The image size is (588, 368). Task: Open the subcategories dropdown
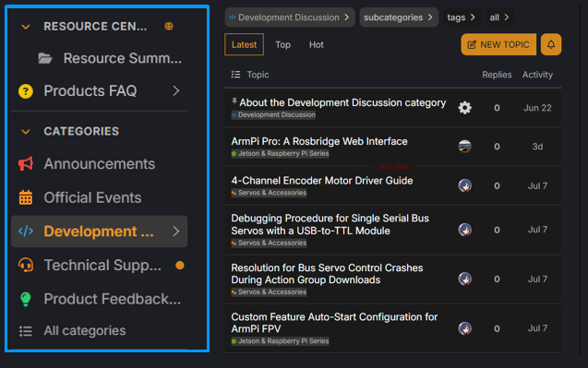click(399, 18)
